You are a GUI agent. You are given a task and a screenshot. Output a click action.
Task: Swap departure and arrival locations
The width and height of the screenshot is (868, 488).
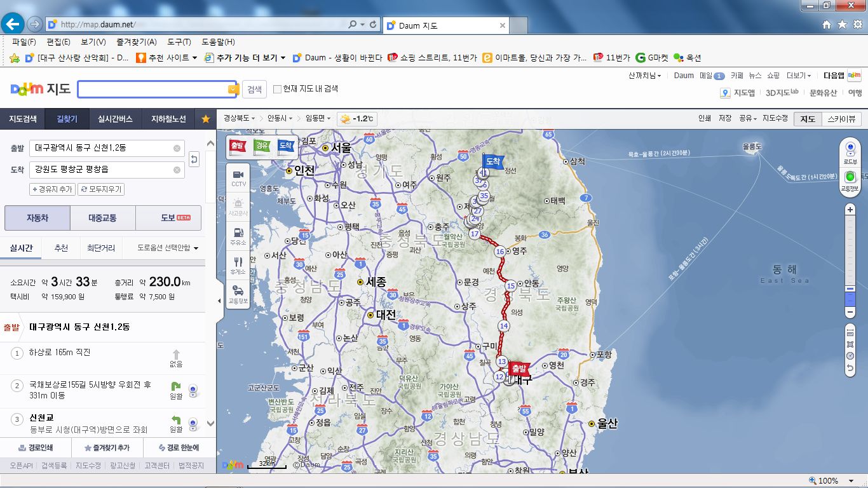tap(194, 159)
